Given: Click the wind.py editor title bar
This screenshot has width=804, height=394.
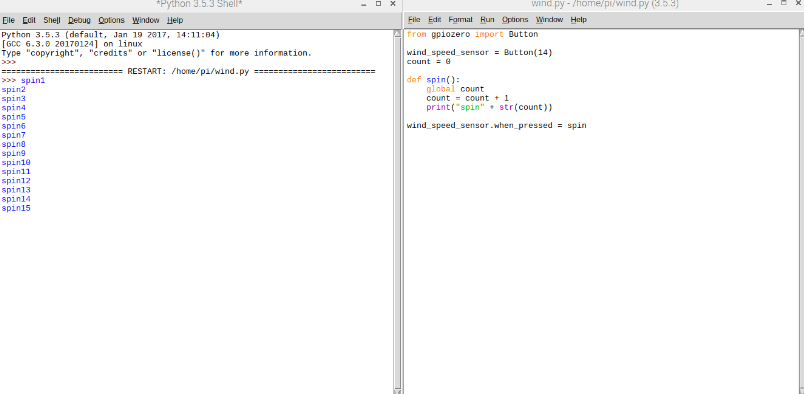Looking at the screenshot, I should 605,4.
